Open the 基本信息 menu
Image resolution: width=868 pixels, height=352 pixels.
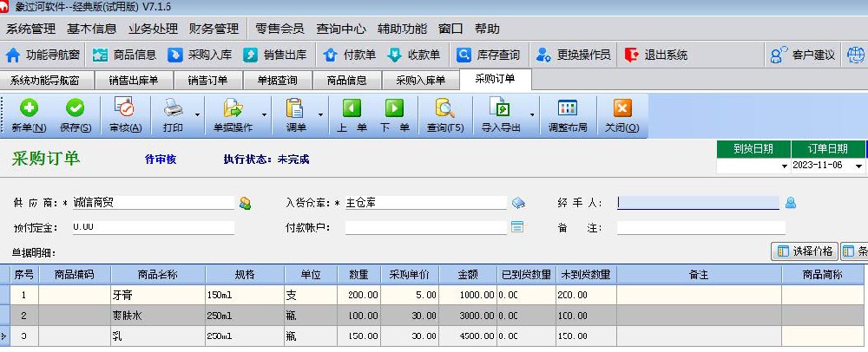pyautogui.click(x=92, y=29)
